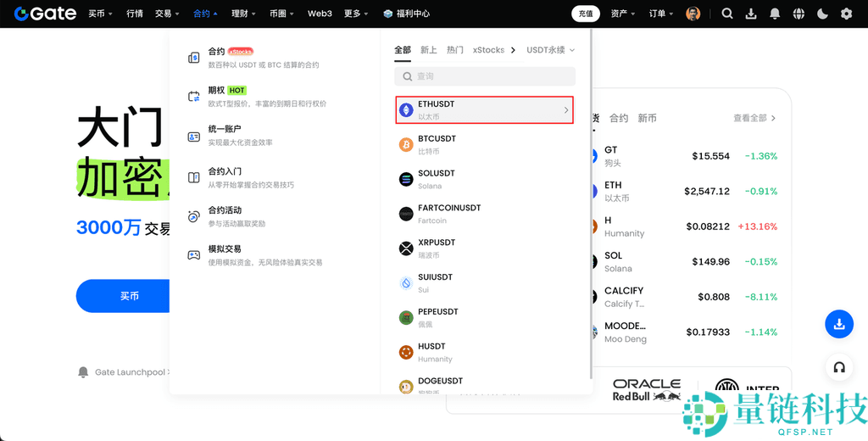Click the Gate Launchpool bell icon
Viewport: 868px width, 441px height.
point(83,372)
